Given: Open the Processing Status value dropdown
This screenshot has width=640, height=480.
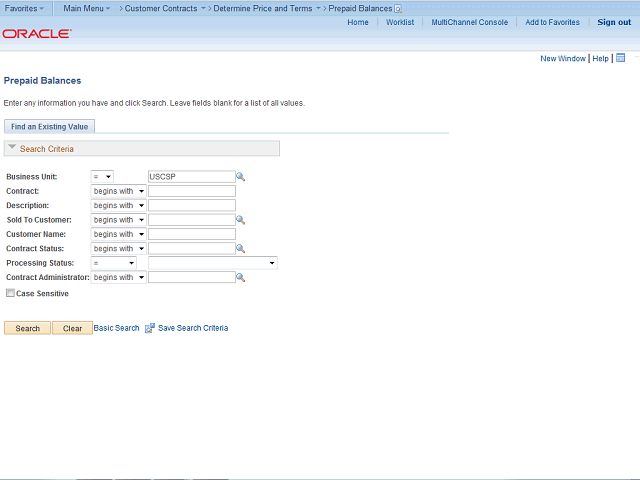Looking at the screenshot, I should point(213,263).
